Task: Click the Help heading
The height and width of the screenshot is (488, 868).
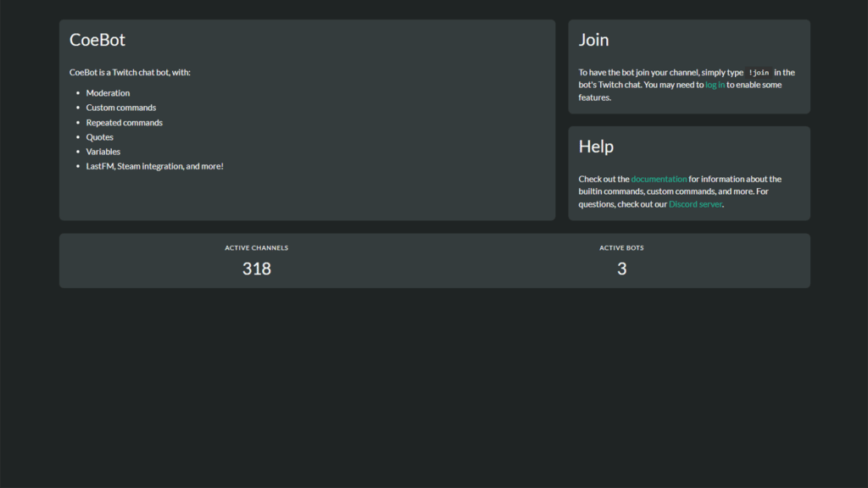Action: pos(596,147)
